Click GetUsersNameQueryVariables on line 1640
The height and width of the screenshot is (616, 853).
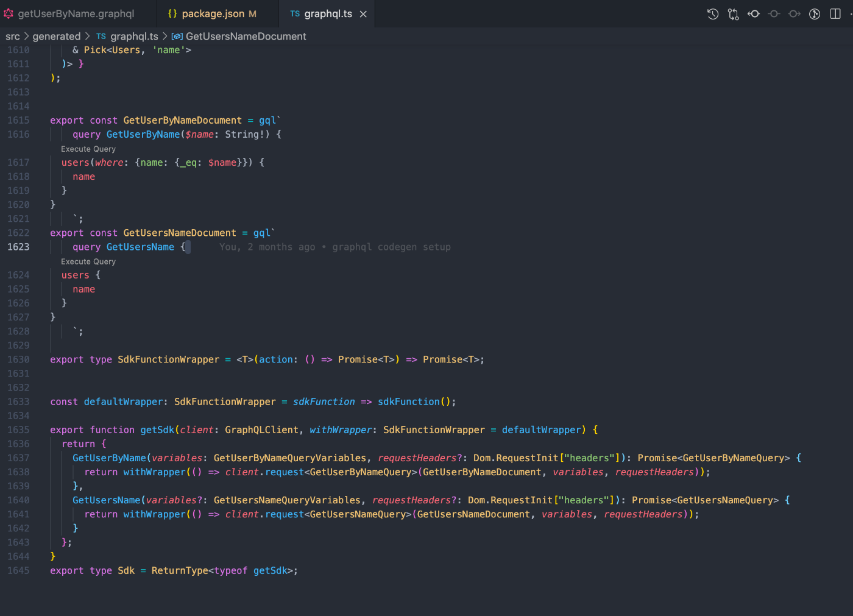[287, 500]
